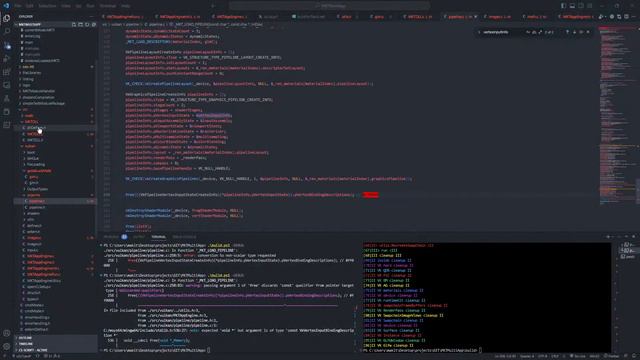
Task: Open the File menu
Action: pyautogui.click(x=18, y=6)
